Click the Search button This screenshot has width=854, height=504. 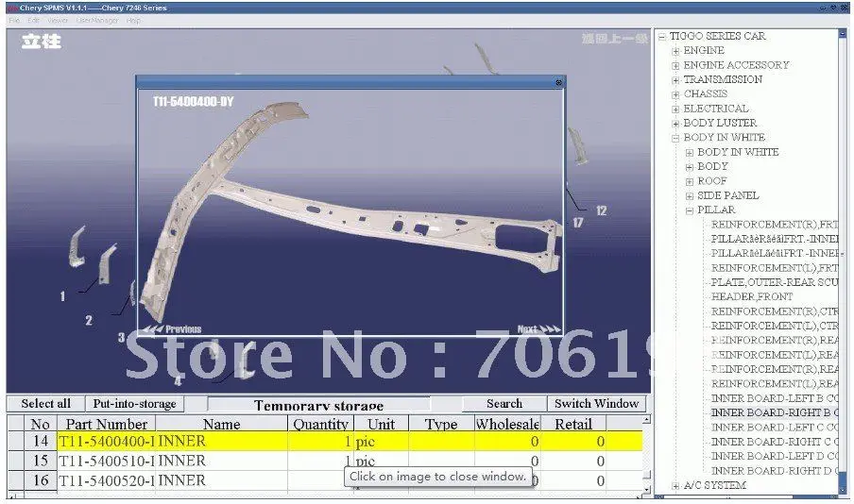(504, 403)
